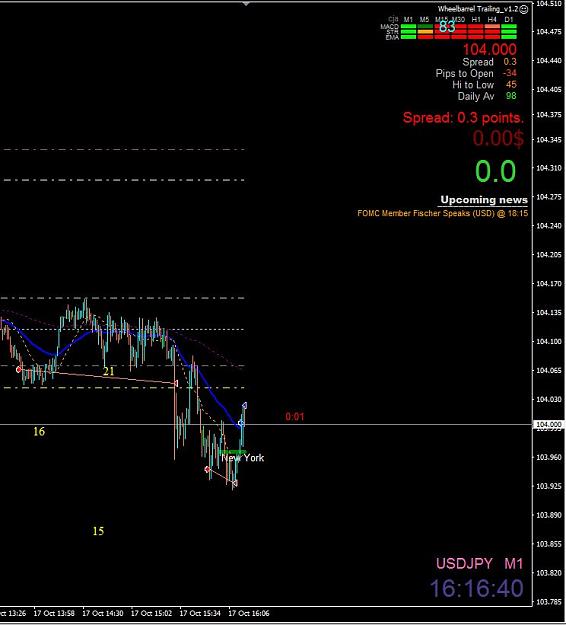Click the Hi to Low value 45
Screen dimensions: 566x625
pos(511,85)
